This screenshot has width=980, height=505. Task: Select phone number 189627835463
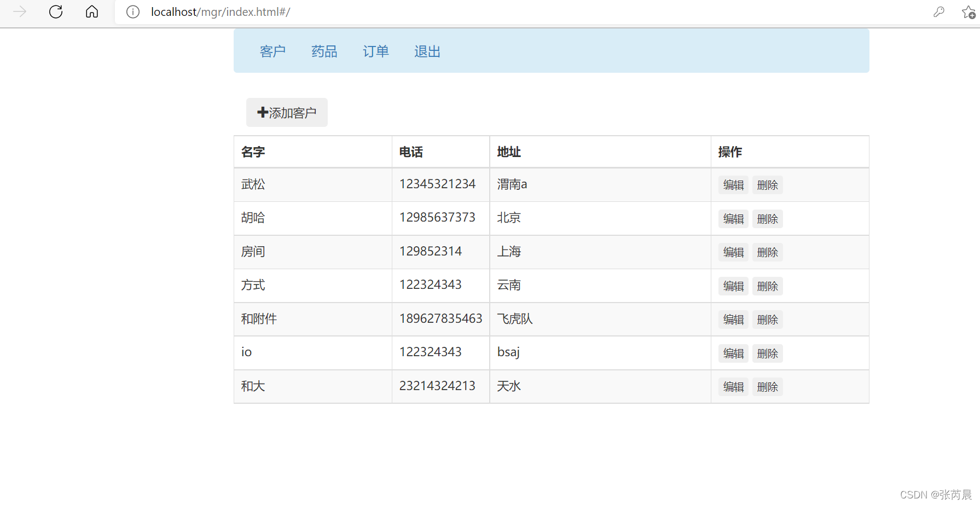[440, 319]
